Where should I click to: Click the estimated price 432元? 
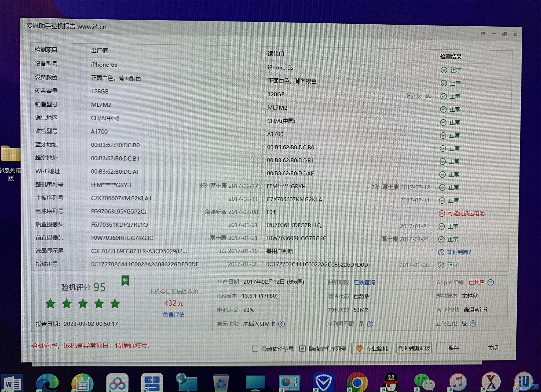(174, 303)
